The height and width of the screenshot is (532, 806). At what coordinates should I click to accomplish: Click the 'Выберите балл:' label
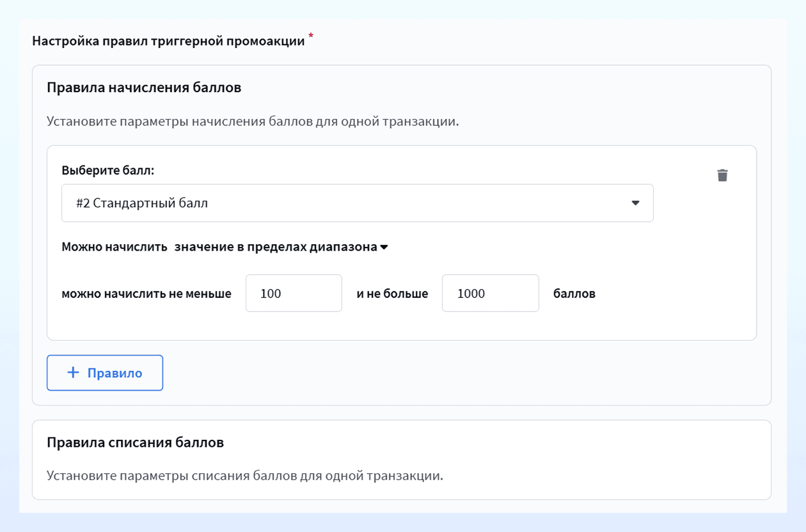tap(108, 171)
